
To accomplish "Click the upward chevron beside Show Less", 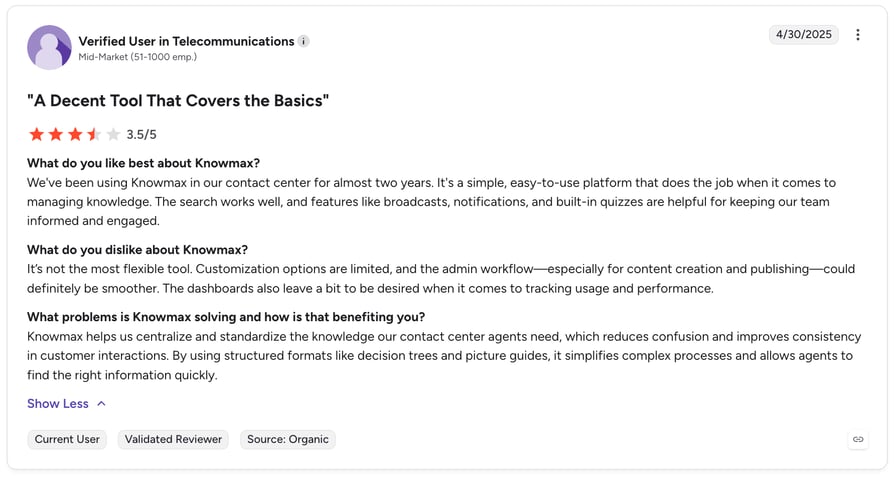I will [101, 403].
